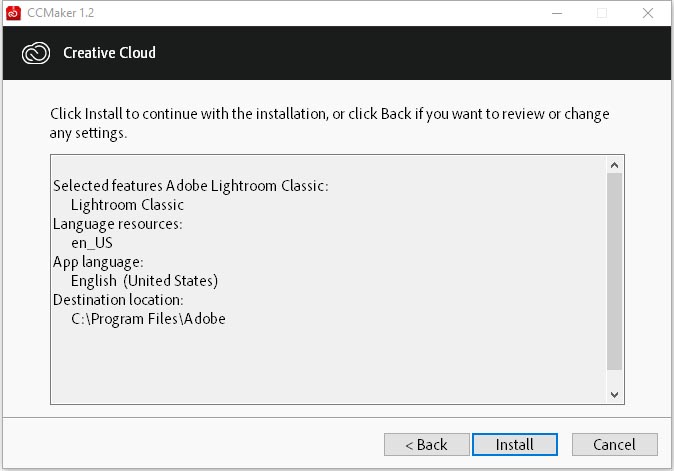Abort setup using the Cancel button
The image size is (674, 471).
pos(615,444)
